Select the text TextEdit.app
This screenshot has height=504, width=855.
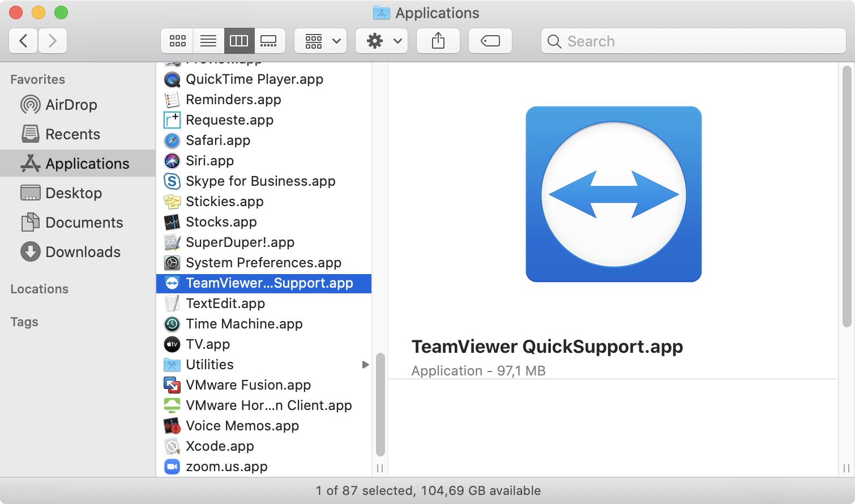click(225, 304)
